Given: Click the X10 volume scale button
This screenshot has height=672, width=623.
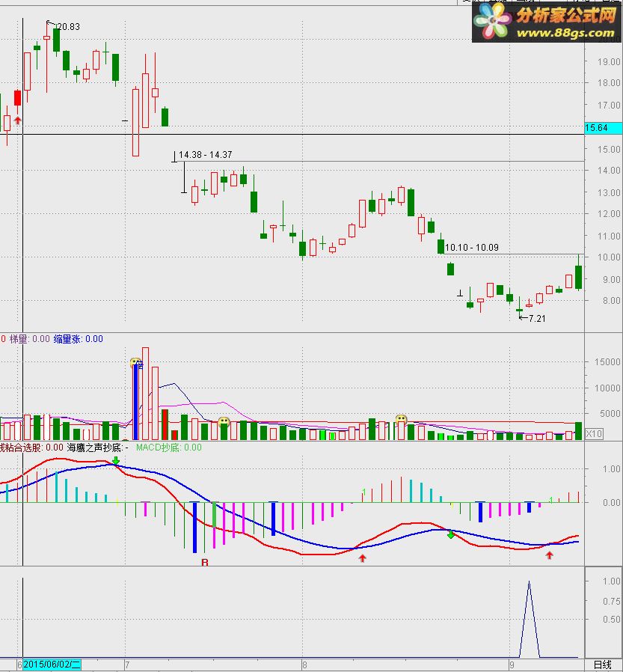Looking at the screenshot, I should tap(594, 433).
